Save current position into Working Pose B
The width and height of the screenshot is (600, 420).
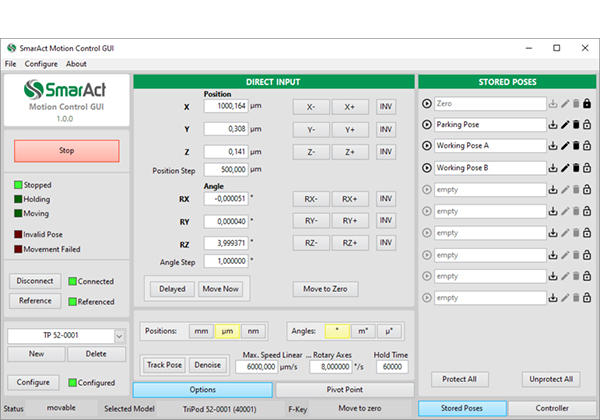pos(553,168)
